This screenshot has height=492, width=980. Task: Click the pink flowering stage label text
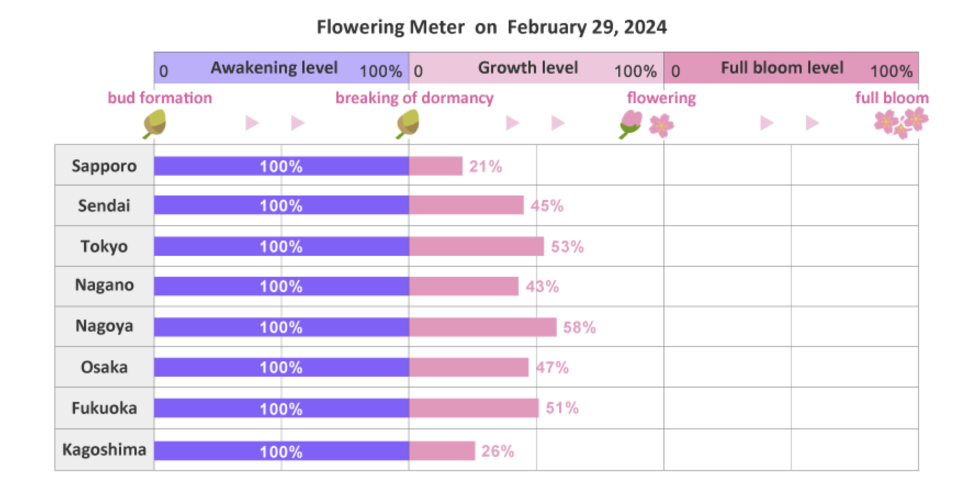tap(661, 98)
